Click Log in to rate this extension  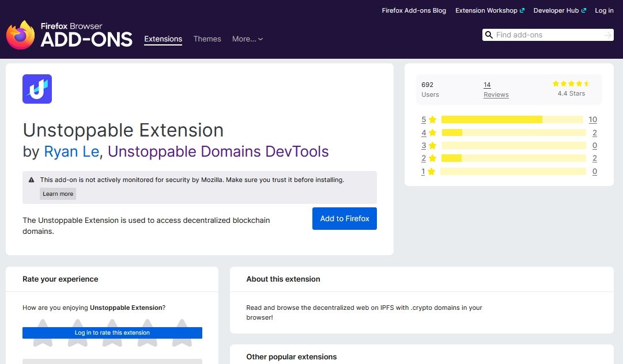(112, 333)
